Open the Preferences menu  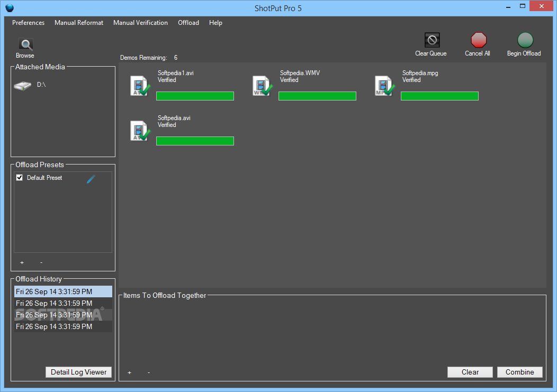(29, 23)
